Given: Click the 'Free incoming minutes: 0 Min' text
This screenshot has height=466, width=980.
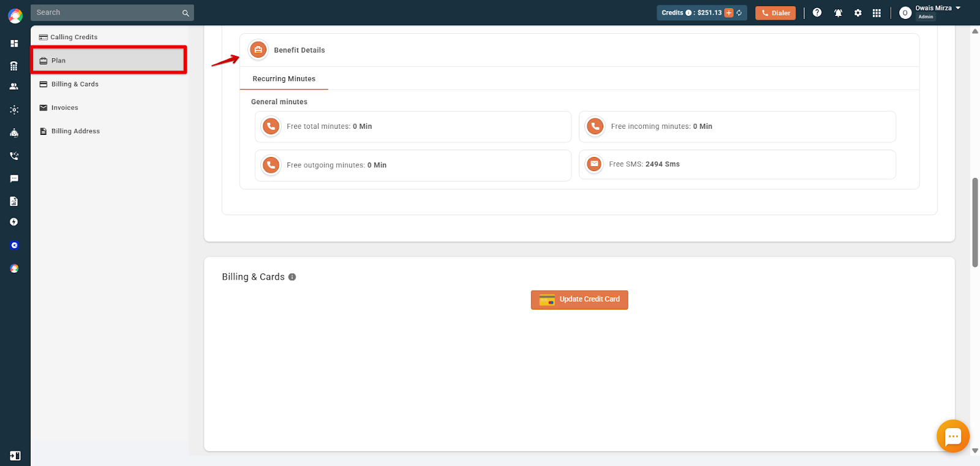Looking at the screenshot, I should 661,126.
